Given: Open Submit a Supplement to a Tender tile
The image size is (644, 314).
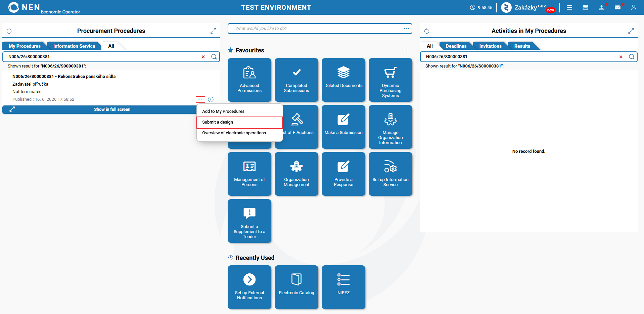Looking at the screenshot, I should pos(249,221).
